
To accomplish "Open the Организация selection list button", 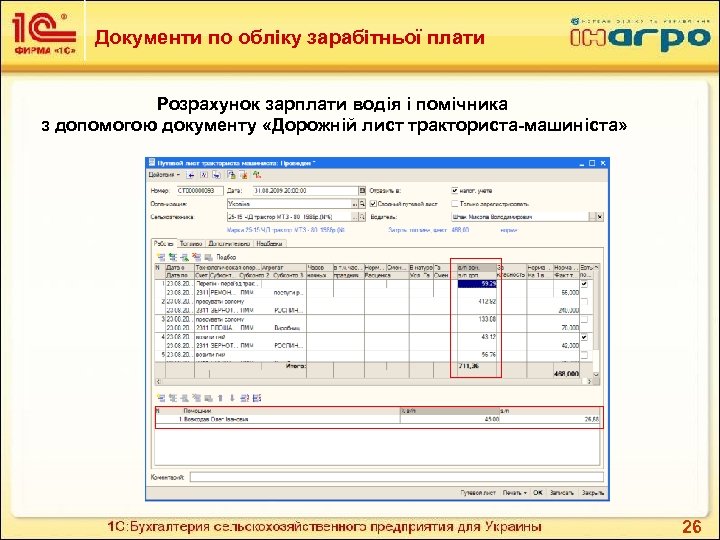I will 354,204.
